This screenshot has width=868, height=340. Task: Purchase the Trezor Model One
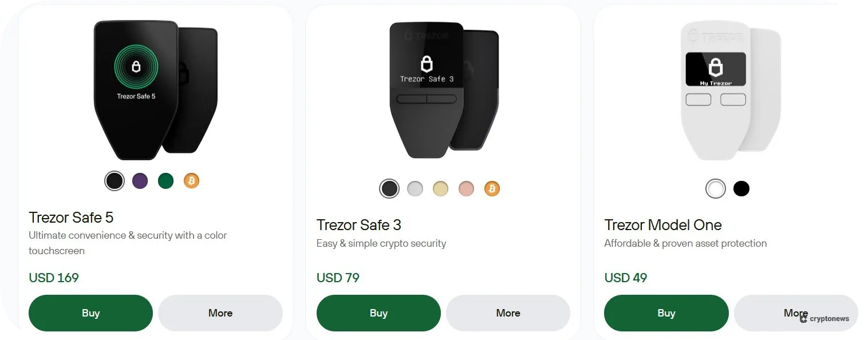click(666, 313)
